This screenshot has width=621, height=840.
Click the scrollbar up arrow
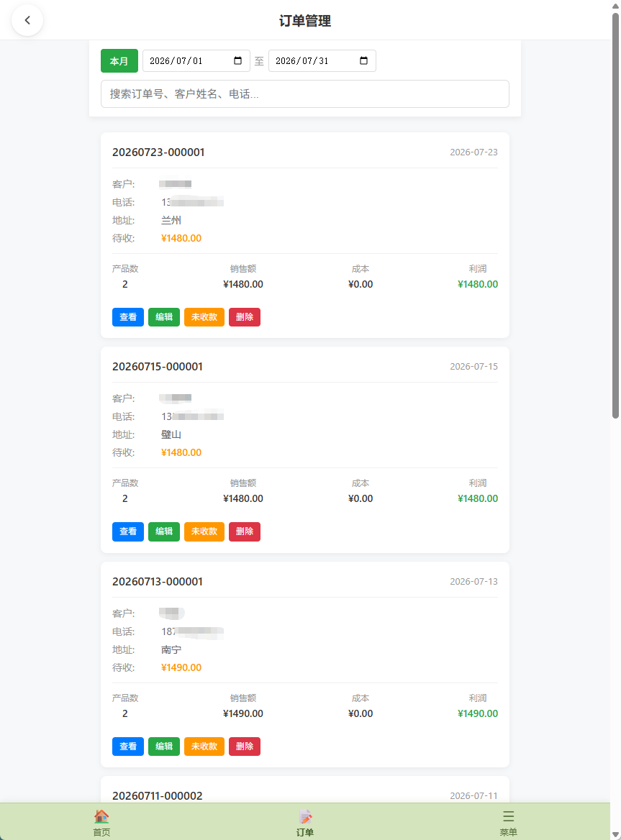616,6
